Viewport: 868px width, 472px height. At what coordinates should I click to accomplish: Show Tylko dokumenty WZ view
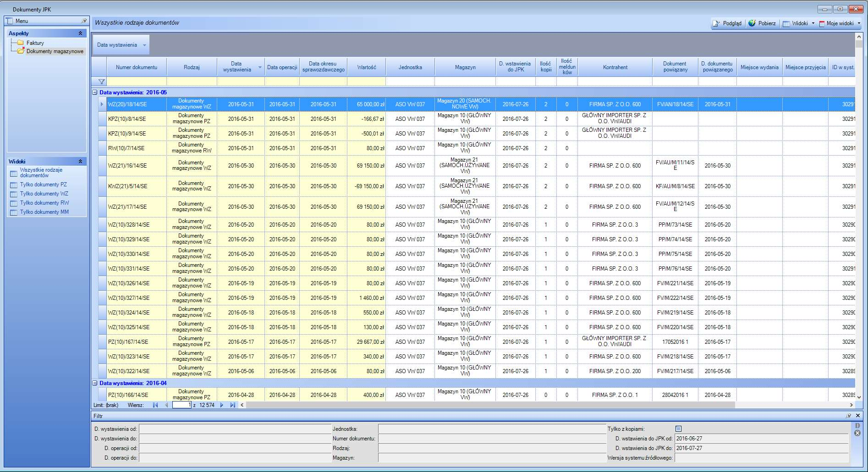click(x=44, y=194)
